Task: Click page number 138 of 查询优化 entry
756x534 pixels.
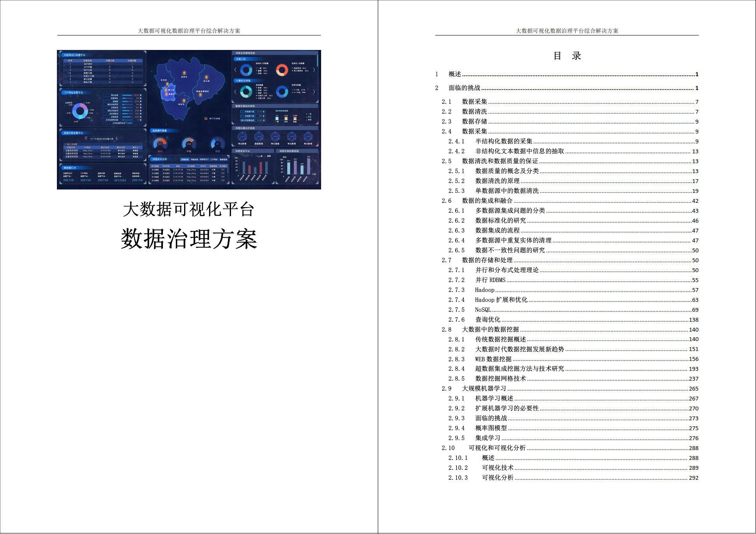Action: tap(694, 320)
